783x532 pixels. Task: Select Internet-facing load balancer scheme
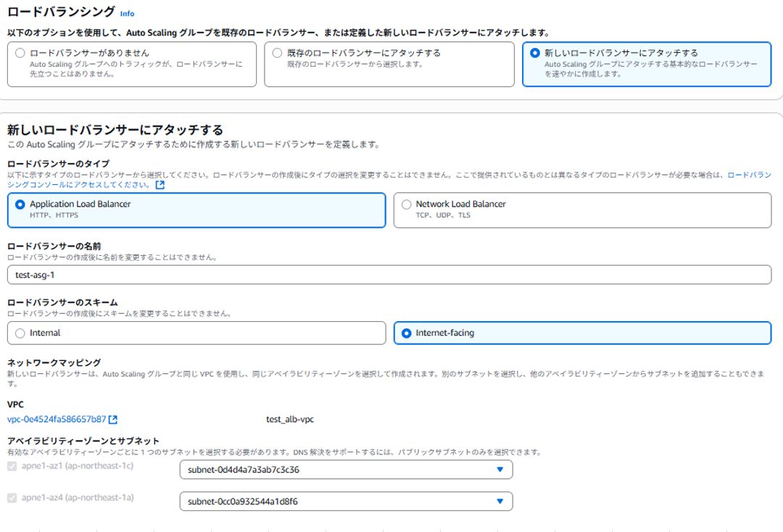pyautogui.click(x=408, y=333)
